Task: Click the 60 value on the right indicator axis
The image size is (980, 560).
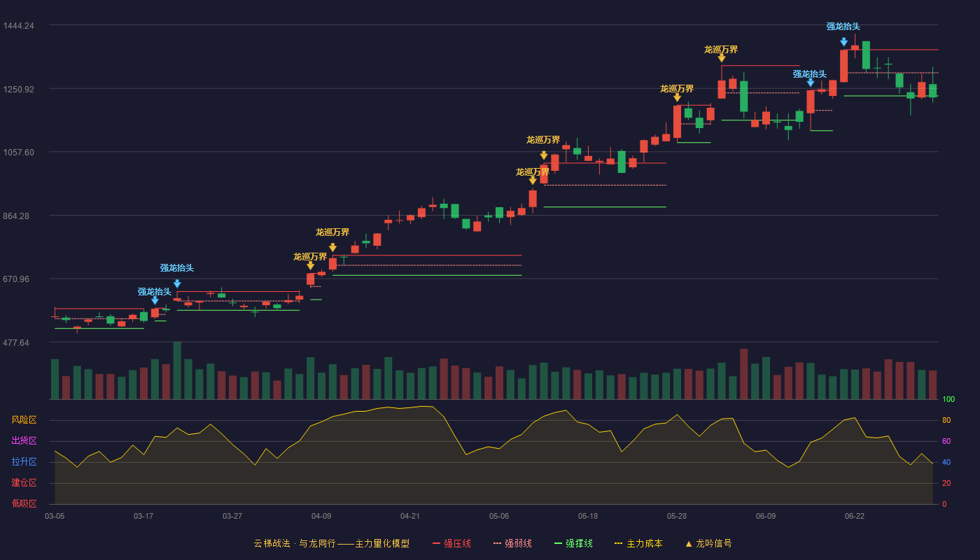Action: point(946,441)
